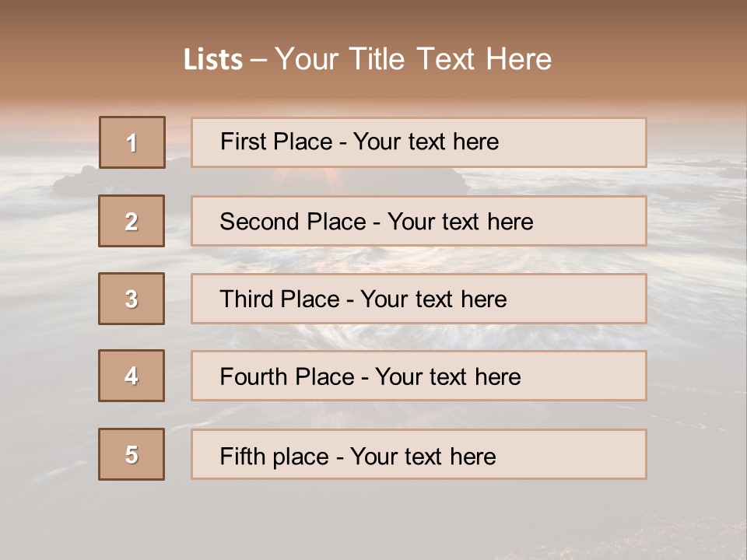Click the number 1 box
The height and width of the screenshot is (560, 747).
click(x=132, y=142)
